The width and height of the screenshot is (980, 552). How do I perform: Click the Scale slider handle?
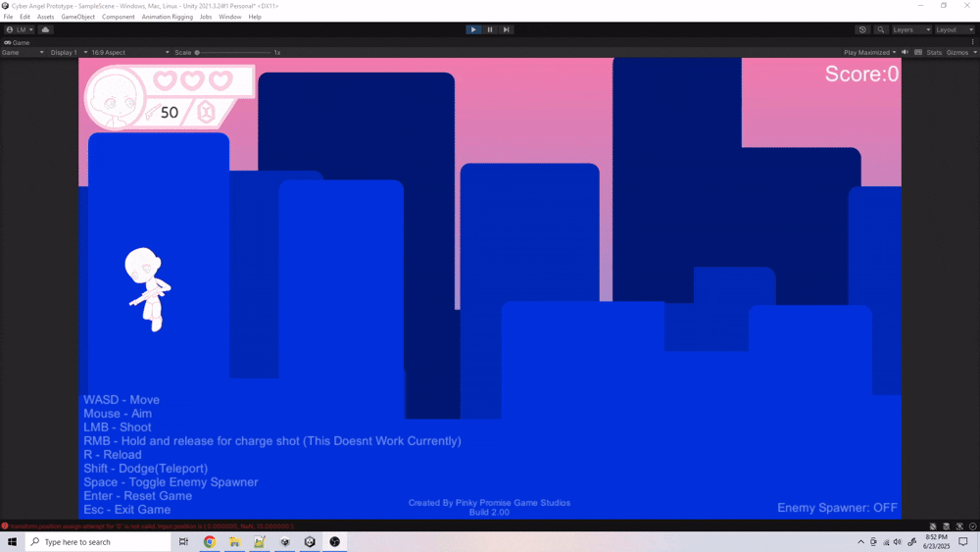(197, 53)
